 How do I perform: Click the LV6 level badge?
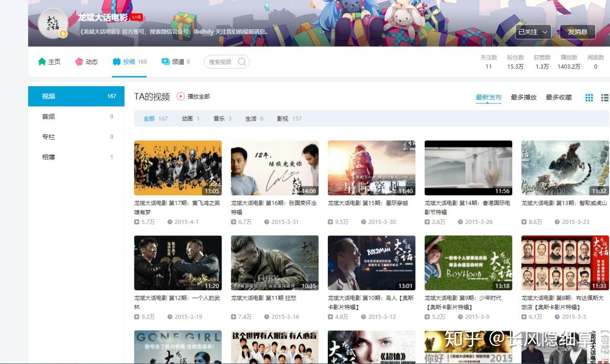pyautogui.click(x=137, y=17)
